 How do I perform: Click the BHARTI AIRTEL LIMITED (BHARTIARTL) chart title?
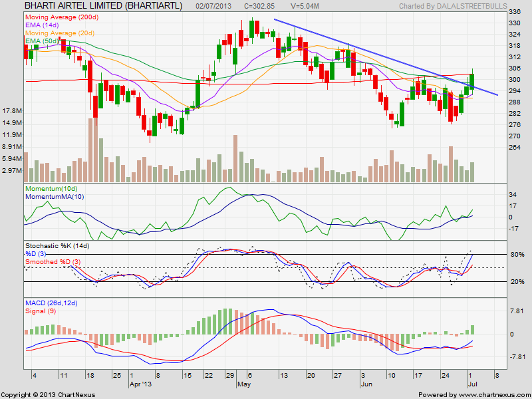104,6
